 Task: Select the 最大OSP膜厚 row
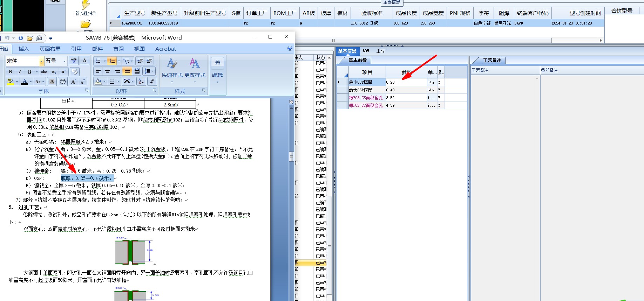click(401, 90)
